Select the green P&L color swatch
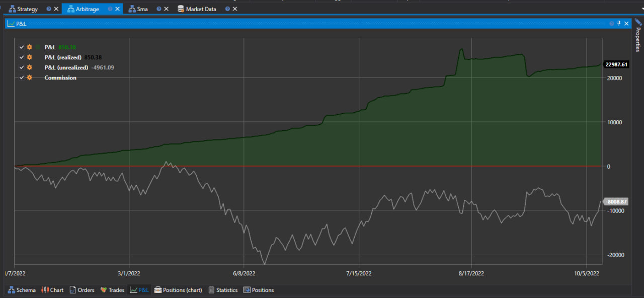Screen dimensions: 644x298 [38, 47]
